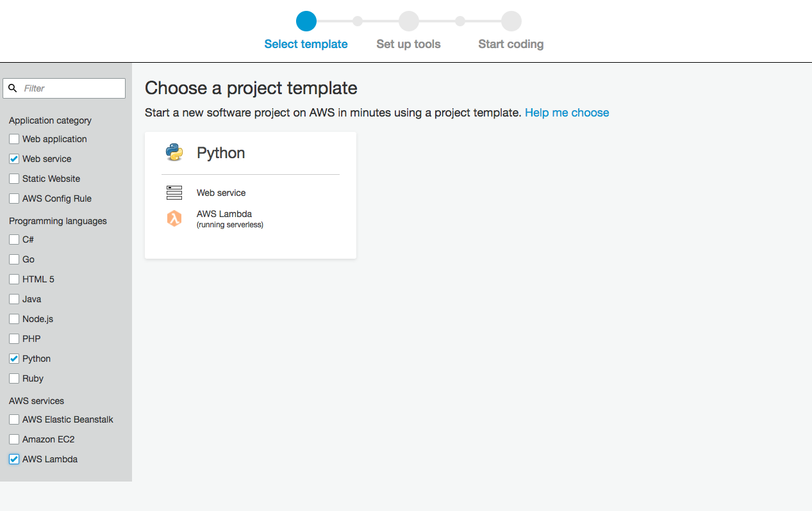Image resolution: width=812 pixels, height=511 pixels.
Task: Enable the Amazon EC2 checkbox
Action: click(14, 439)
